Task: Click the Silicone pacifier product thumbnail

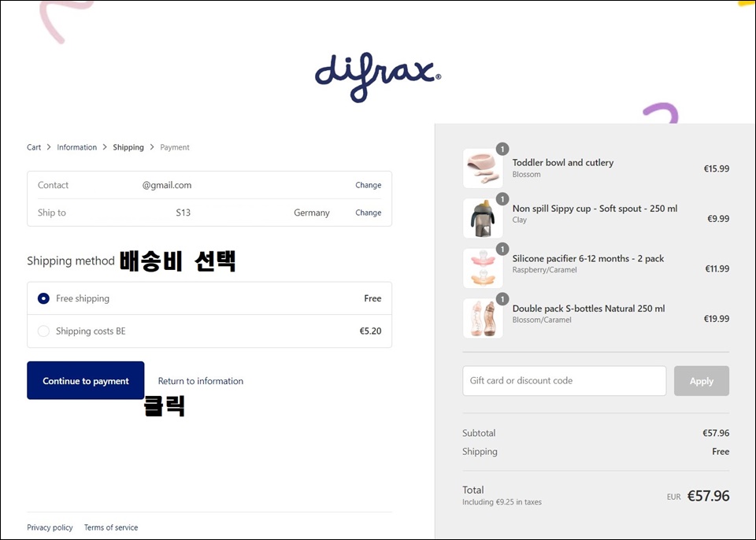Action: coord(483,268)
